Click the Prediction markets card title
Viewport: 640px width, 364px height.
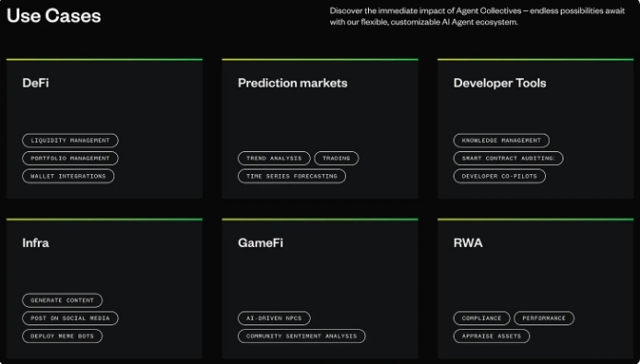tap(292, 83)
